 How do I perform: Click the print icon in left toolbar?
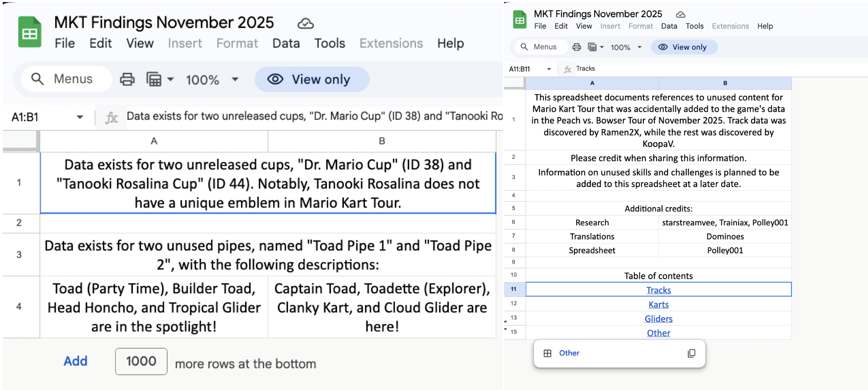point(127,79)
